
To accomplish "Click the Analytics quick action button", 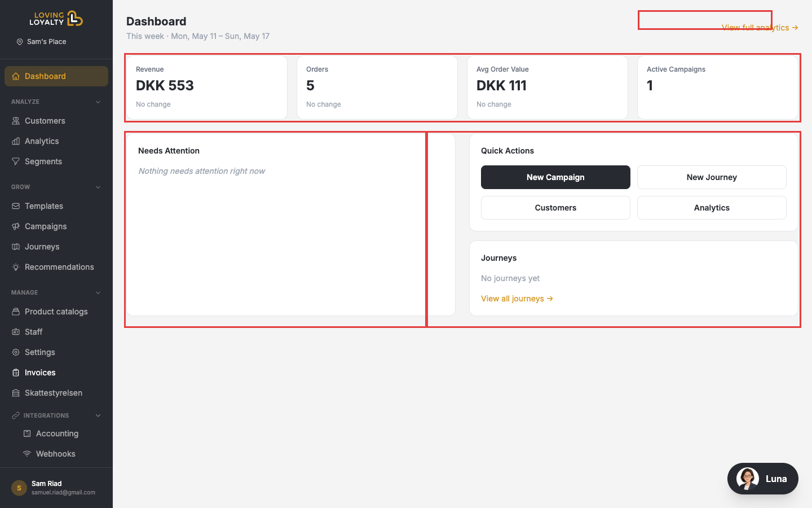I will click(x=712, y=208).
